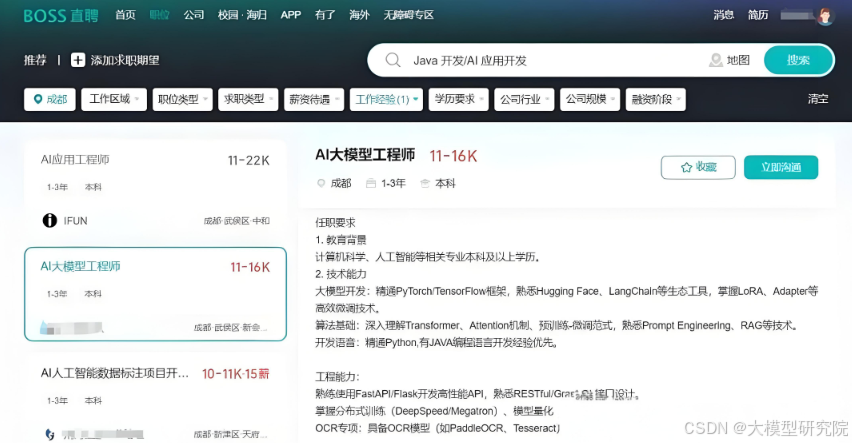Go to 首页 in top navigation

pos(125,15)
